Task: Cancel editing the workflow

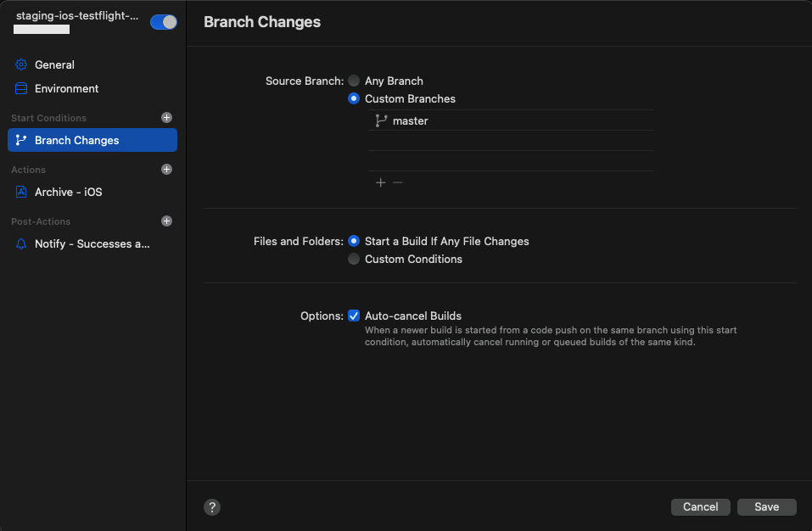Action: tap(700, 507)
